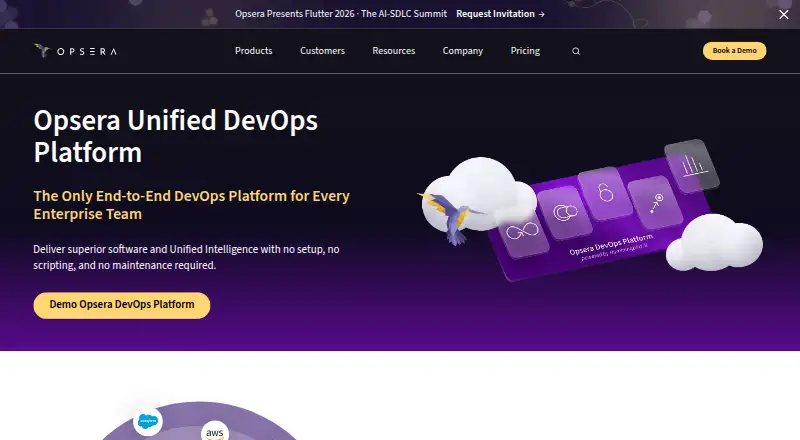This screenshot has height=440, width=800.
Task: Open the site search icon
Action: [576, 51]
